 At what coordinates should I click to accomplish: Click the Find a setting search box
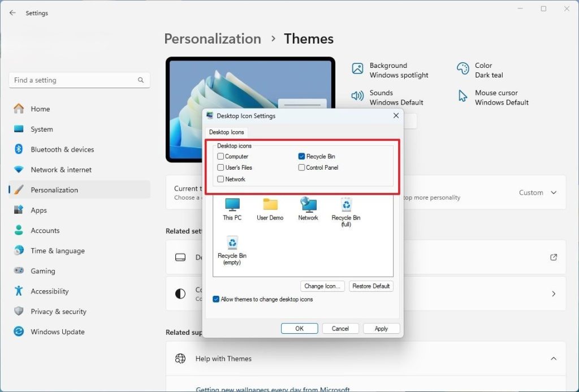74,80
